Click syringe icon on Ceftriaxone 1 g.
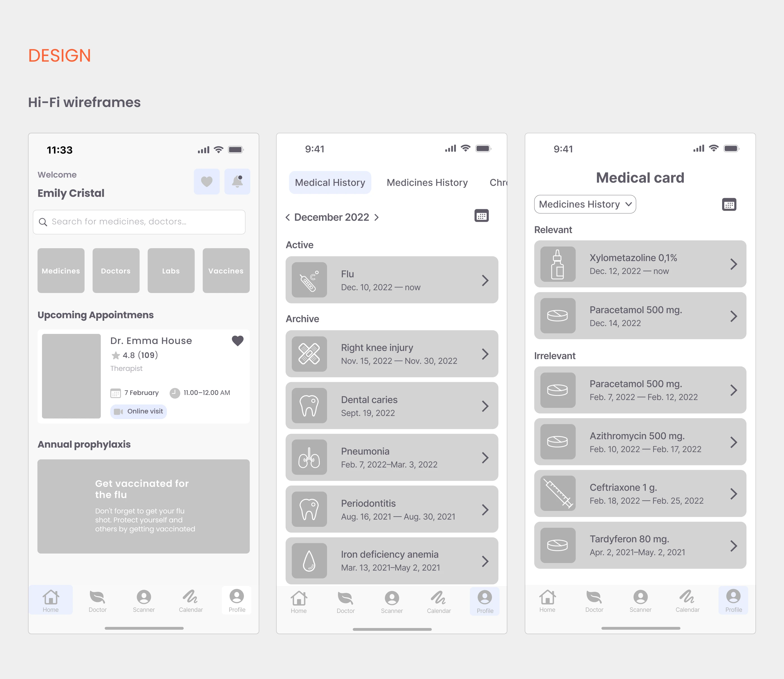 coord(557,493)
